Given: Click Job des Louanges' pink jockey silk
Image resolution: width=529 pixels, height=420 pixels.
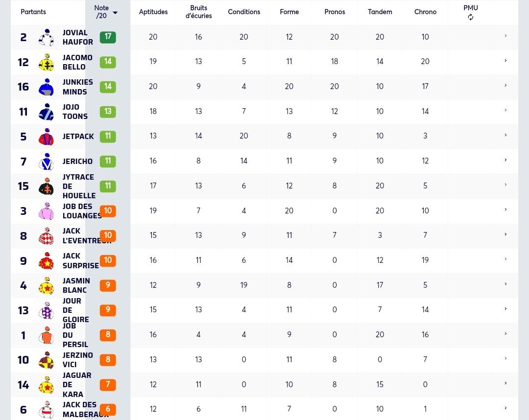Looking at the screenshot, I should click(x=46, y=211).
